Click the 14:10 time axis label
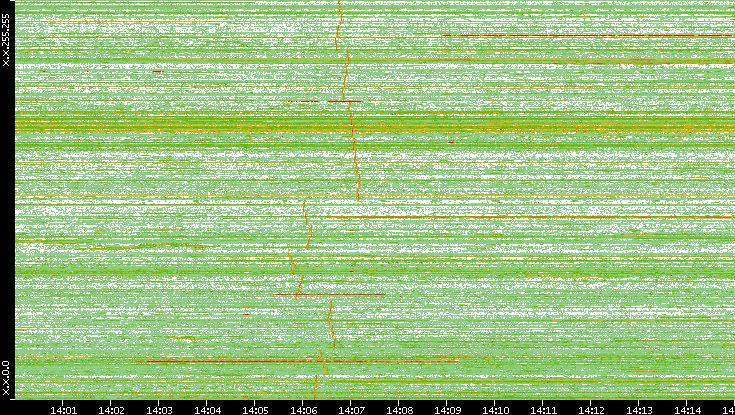 click(495, 410)
